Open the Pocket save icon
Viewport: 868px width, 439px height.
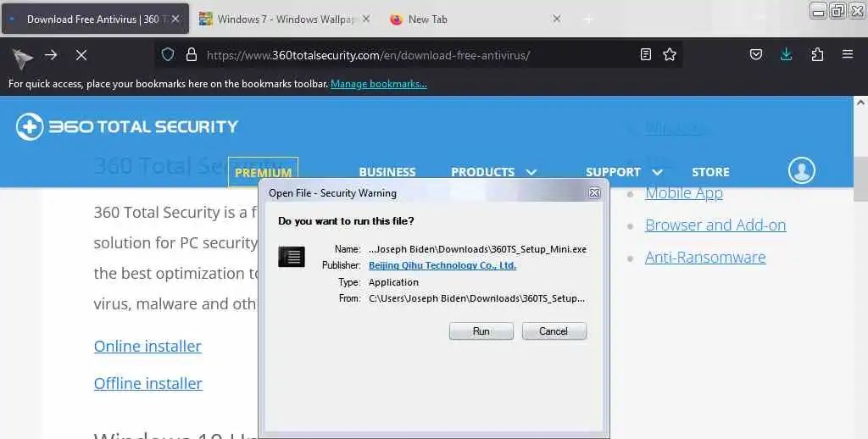click(x=755, y=54)
